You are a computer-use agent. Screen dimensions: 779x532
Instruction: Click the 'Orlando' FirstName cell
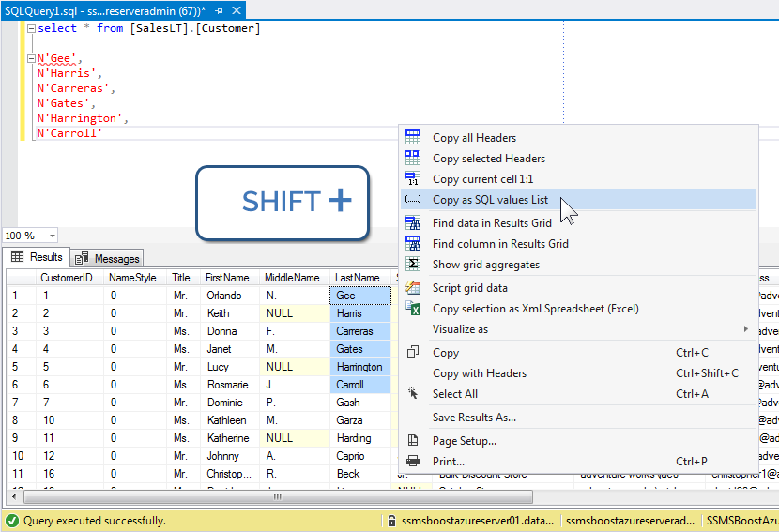pos(230,296)
